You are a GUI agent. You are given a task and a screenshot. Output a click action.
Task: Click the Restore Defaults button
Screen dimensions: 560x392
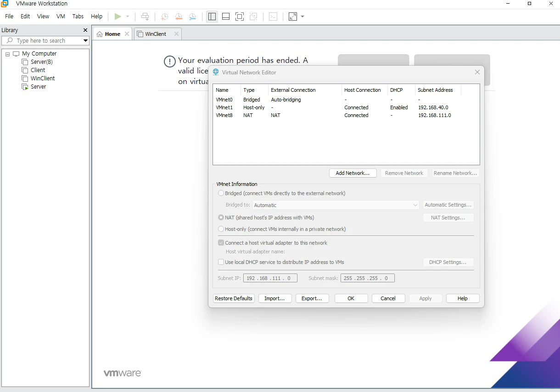point(234,298)
